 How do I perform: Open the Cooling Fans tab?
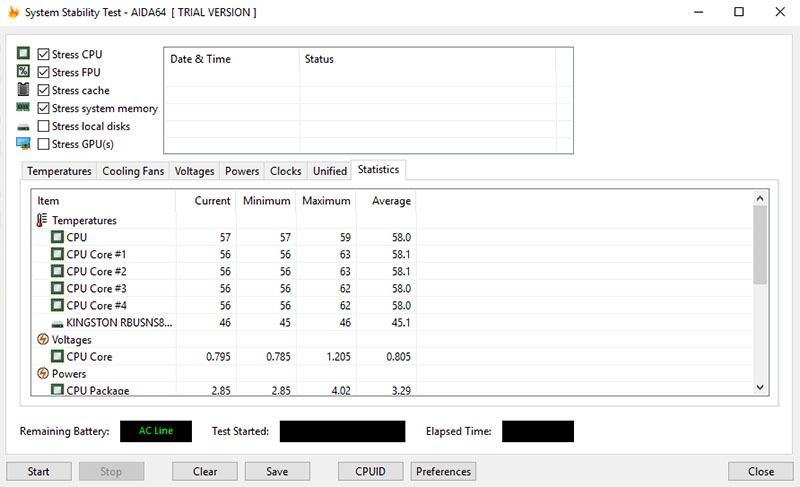tap(133, 171)
